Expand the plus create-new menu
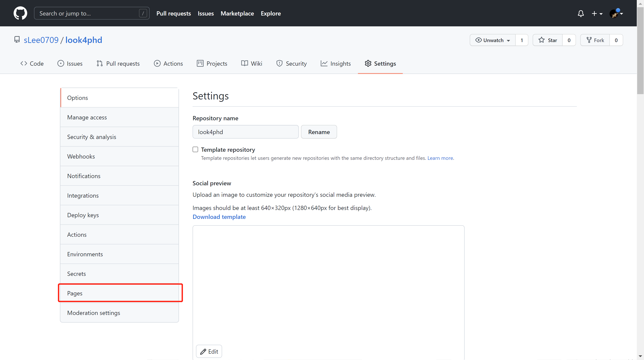Viewport: 644px width, 360px height. (x=597, y=14)
